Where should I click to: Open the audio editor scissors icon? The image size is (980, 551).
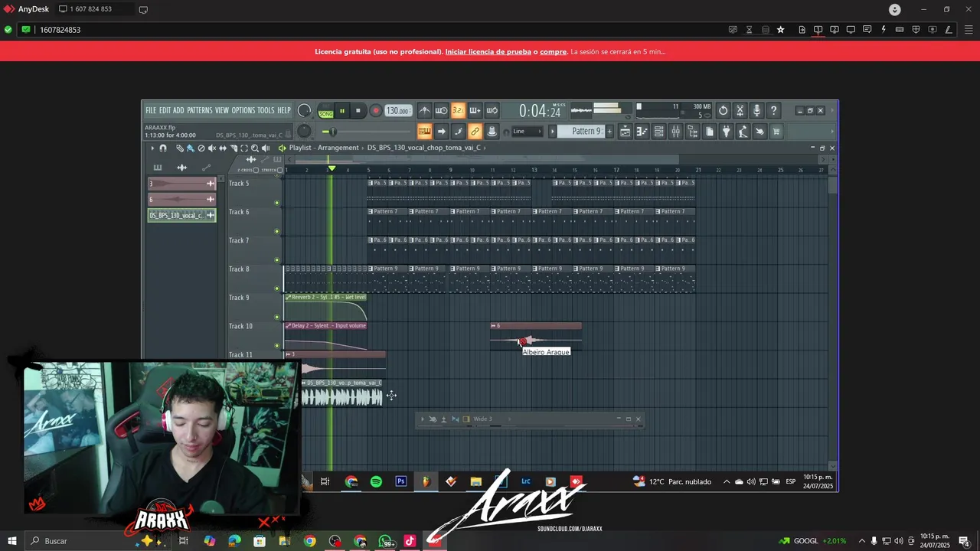(x=740, y=110)
